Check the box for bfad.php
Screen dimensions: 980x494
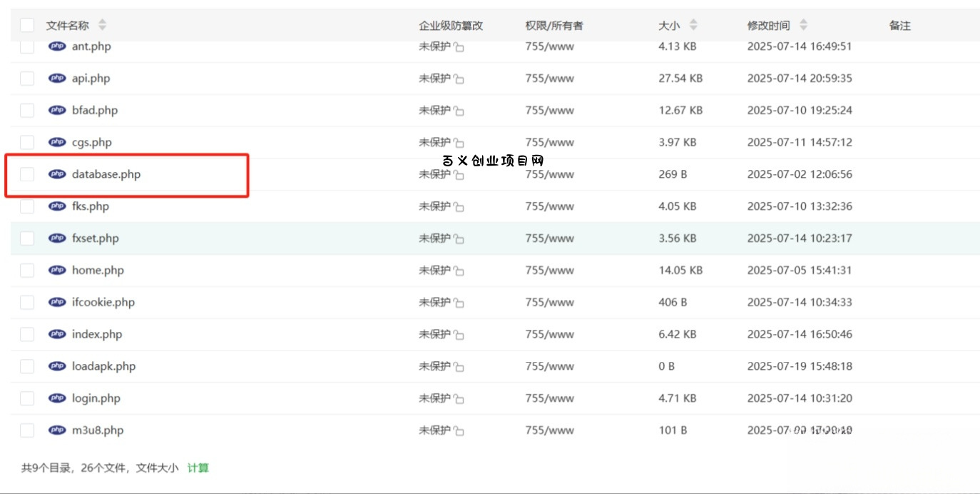tap(27, 111)
